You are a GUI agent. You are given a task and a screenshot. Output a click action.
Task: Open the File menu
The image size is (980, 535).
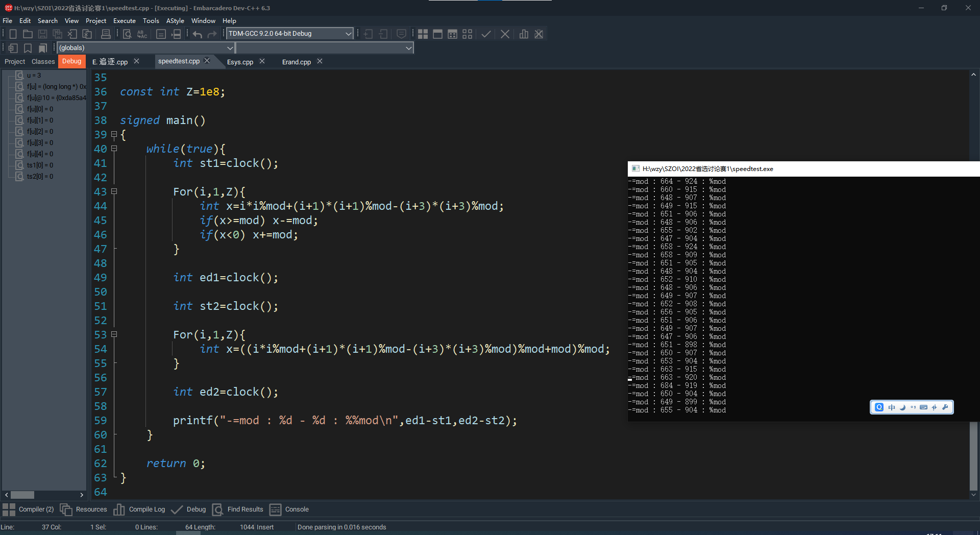click(x=8, y=21)
